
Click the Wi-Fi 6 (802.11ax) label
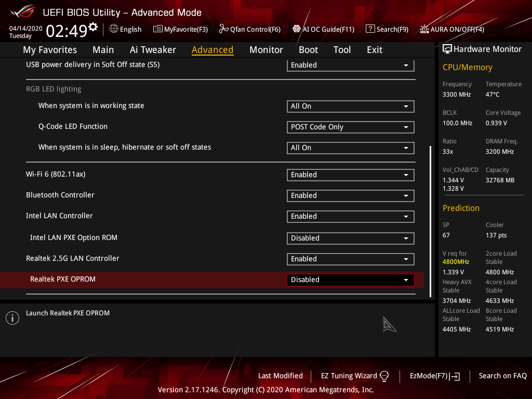[56, 175]
